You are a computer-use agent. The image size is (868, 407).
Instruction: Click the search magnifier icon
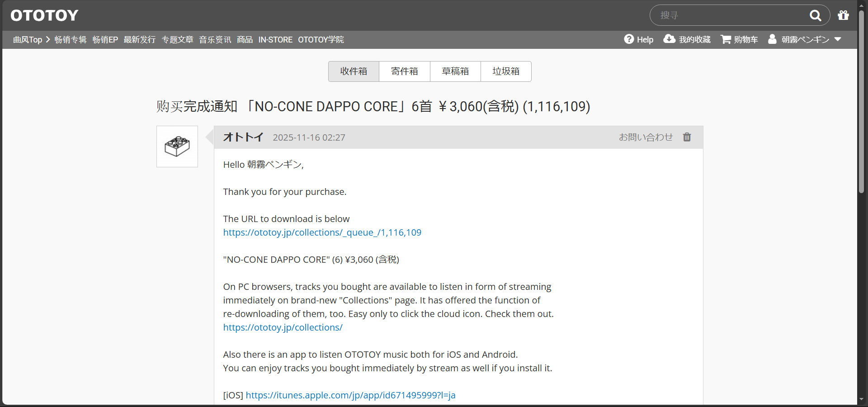(815, 15)
